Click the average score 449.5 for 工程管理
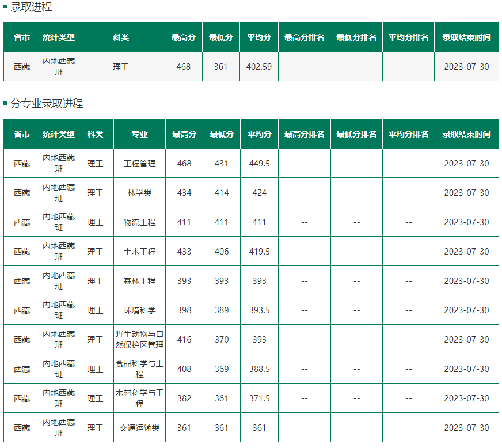The width and height of the screenshot is (502, 448). (260, 164)
